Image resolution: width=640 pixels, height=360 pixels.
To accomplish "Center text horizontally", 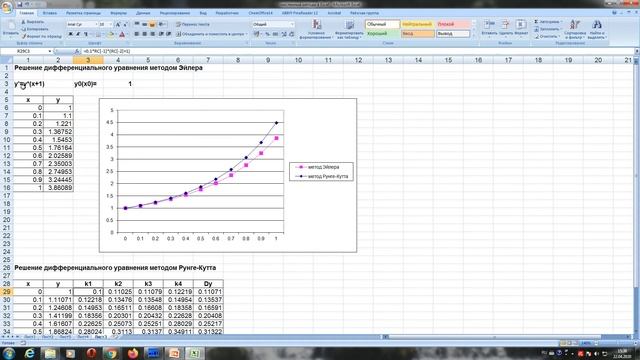I will [144, 34].
